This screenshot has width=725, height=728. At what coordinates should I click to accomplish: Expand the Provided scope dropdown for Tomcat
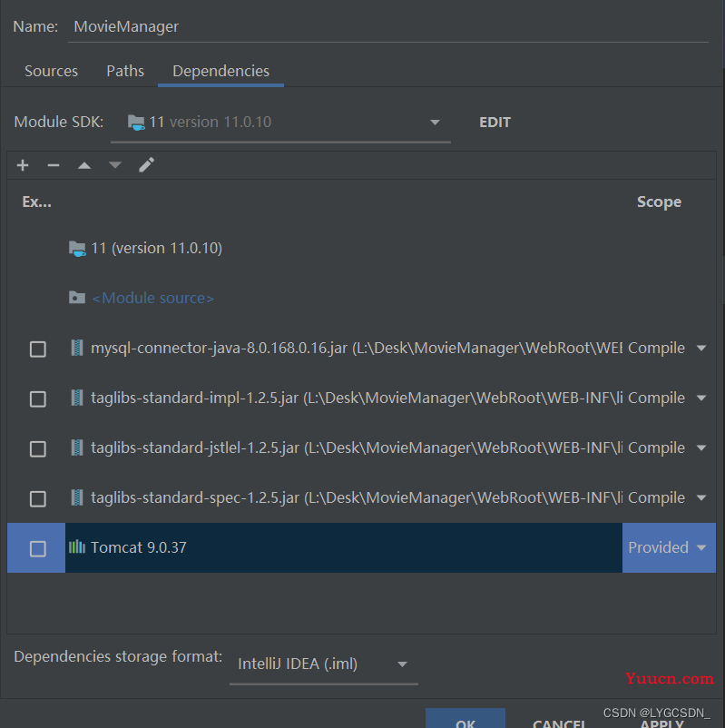pyautogui.click(x=701, y=547)
